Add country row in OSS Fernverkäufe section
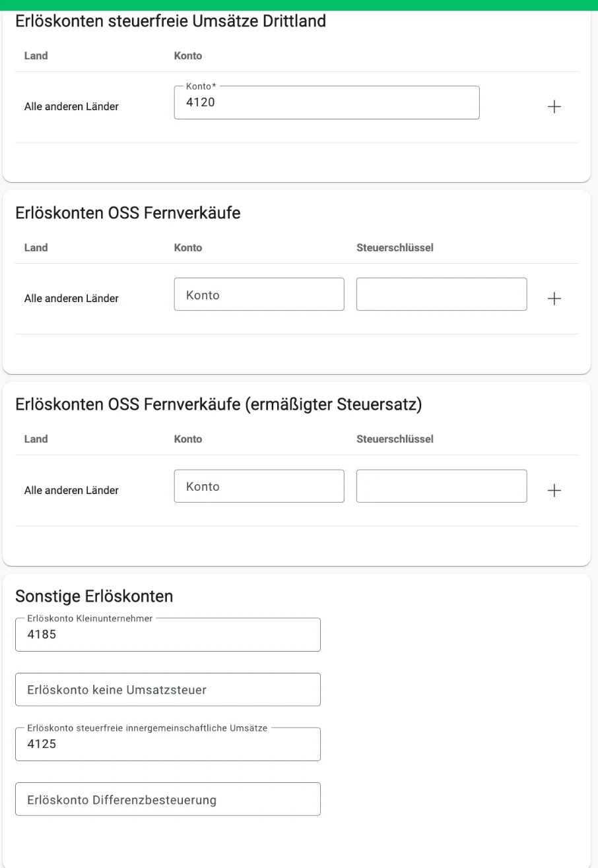598x868 pixels. click(554, 299)
